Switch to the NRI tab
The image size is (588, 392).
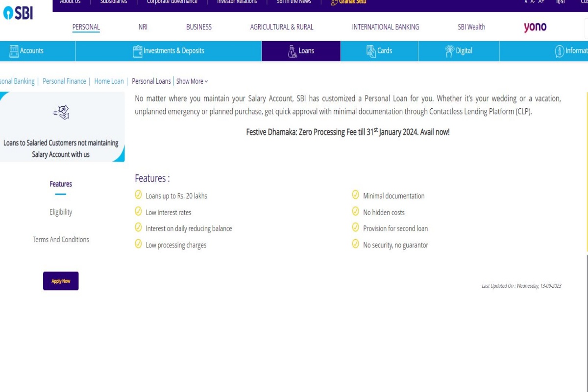click(x=143, y=27)
